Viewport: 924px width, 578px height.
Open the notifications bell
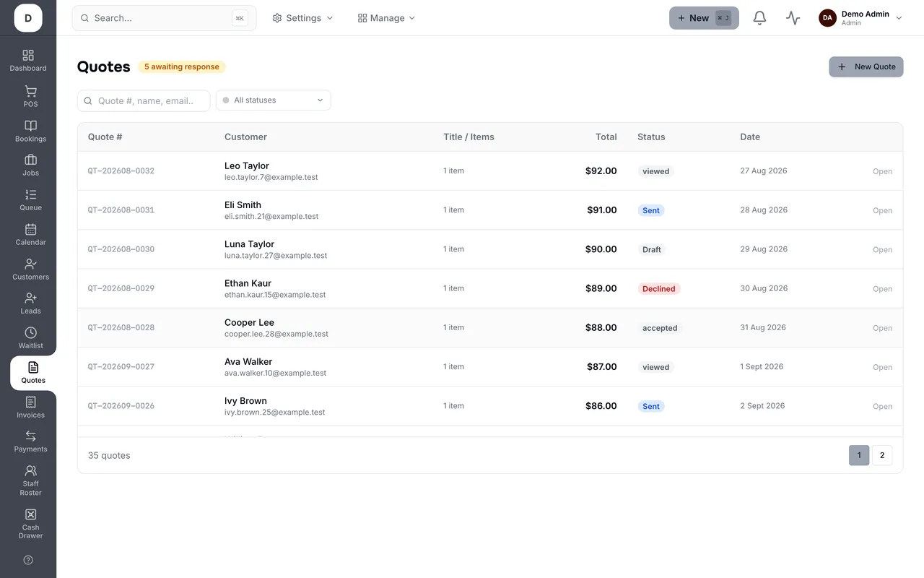[759, 18]
